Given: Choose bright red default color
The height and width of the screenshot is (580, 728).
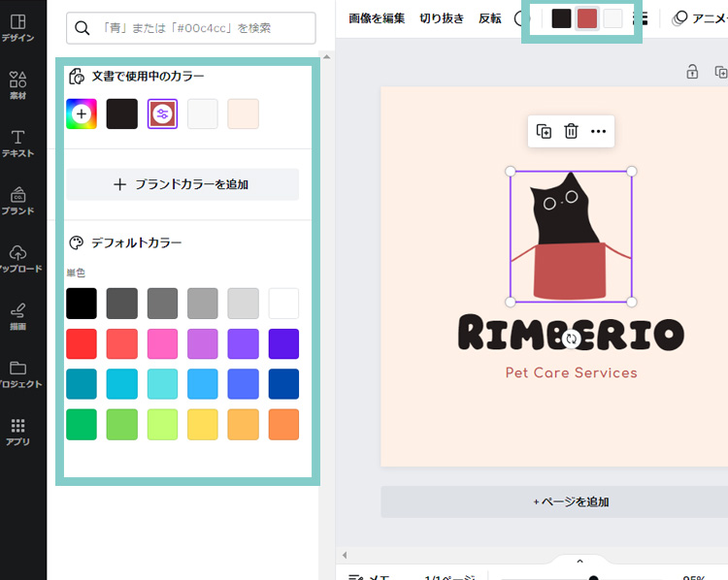Looking at the screenshot, I should [82, 343].
